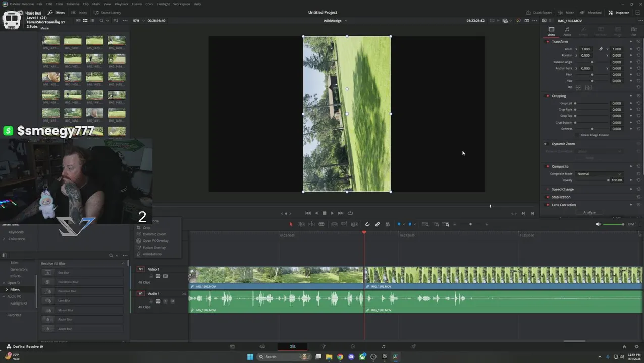Viewport: 644px width, 363px height.
Task: Collapse the Resolve FX Blur group
Action: coord(123,263)
